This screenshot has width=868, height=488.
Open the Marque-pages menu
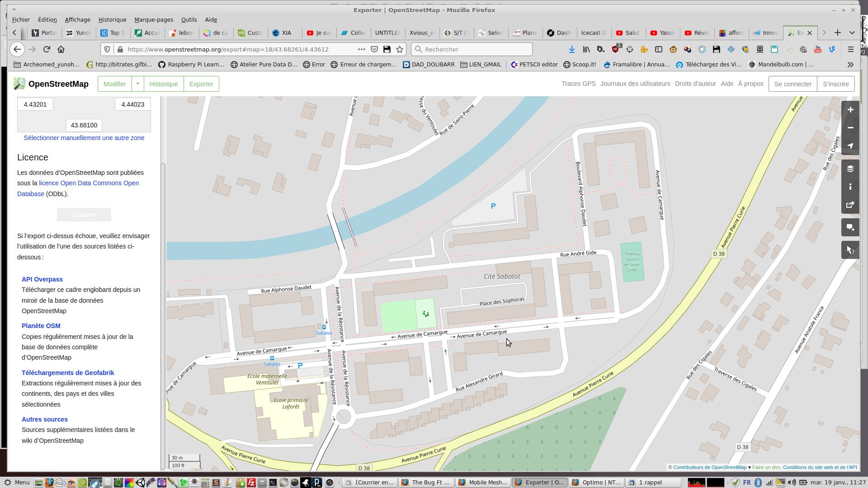(x=154, y=20)
